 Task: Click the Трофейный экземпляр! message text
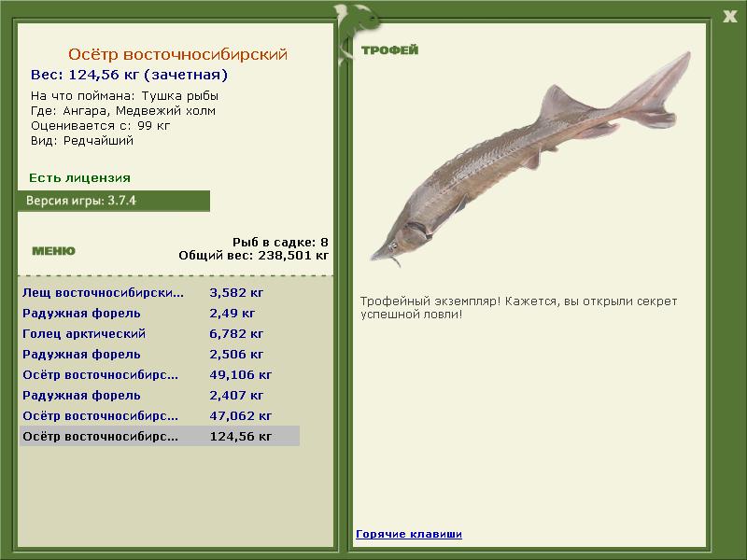pyautogui.click(x=518, y=308)
